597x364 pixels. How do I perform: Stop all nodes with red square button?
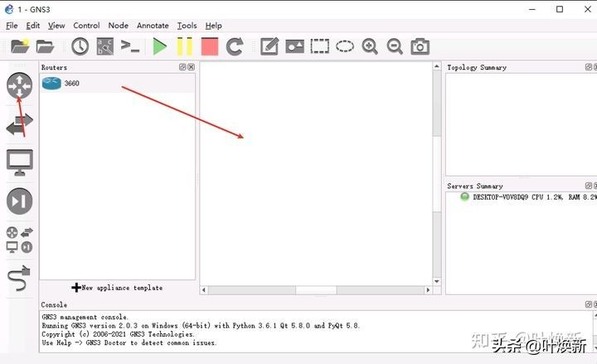coord(209,46)
